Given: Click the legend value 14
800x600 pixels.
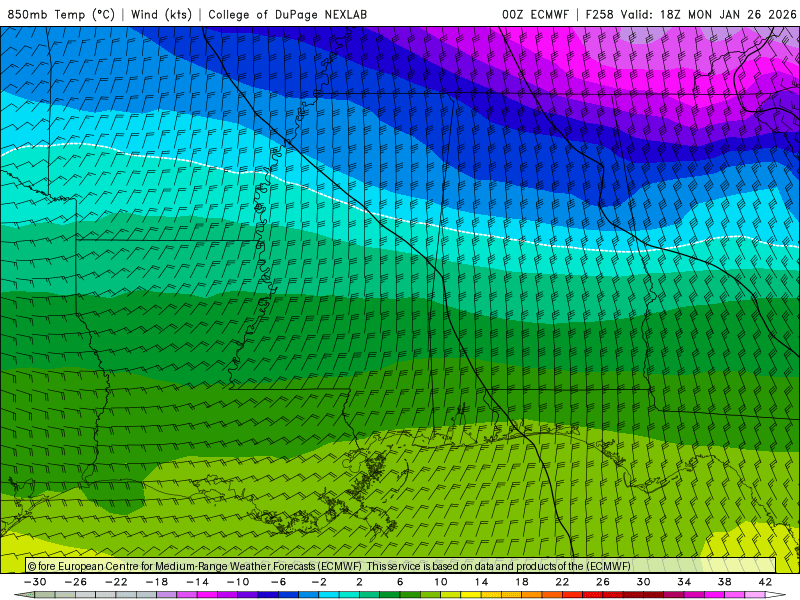Looking at the screenshot, I should pyautogui.click(x=481, y=582).
